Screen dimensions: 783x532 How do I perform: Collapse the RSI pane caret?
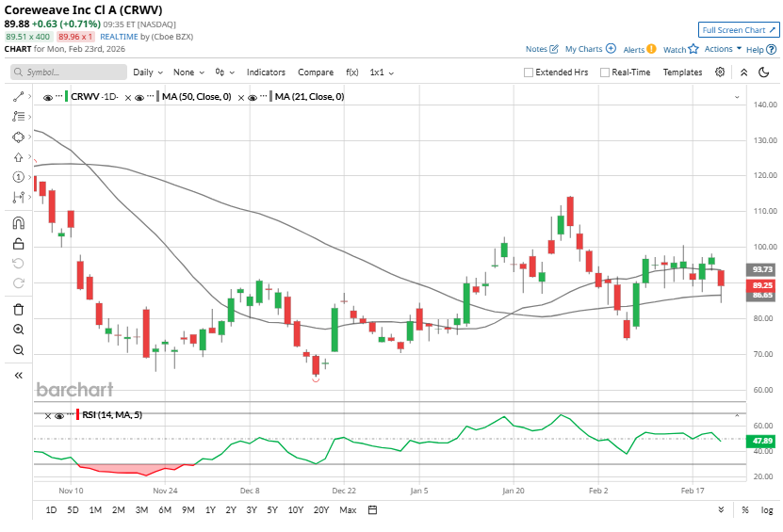pyautogui.click(x=737, y=415)
